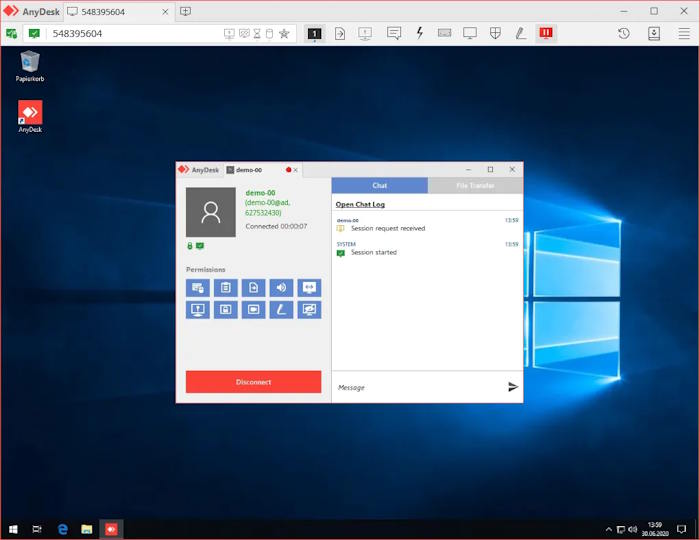700x540 pixels.
Task: Open the file transfer arrow icon in the toolbar
Action: 340,33
